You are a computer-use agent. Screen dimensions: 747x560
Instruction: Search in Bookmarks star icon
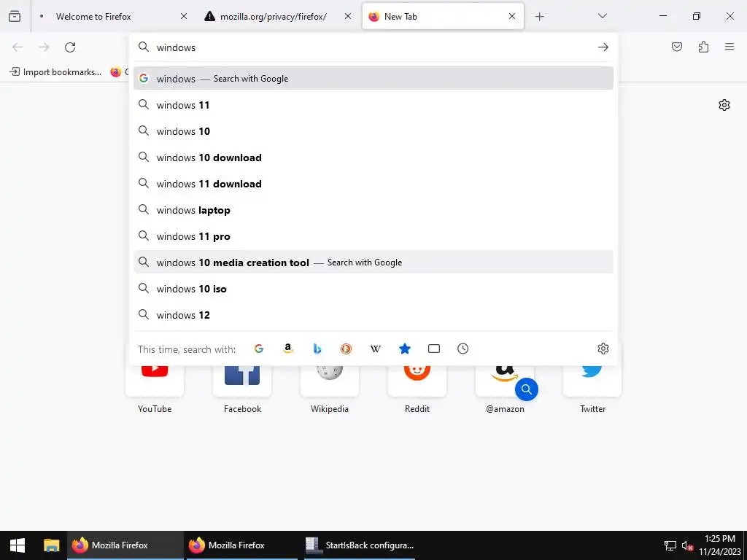pyautogui.click(x=404, y=349)
